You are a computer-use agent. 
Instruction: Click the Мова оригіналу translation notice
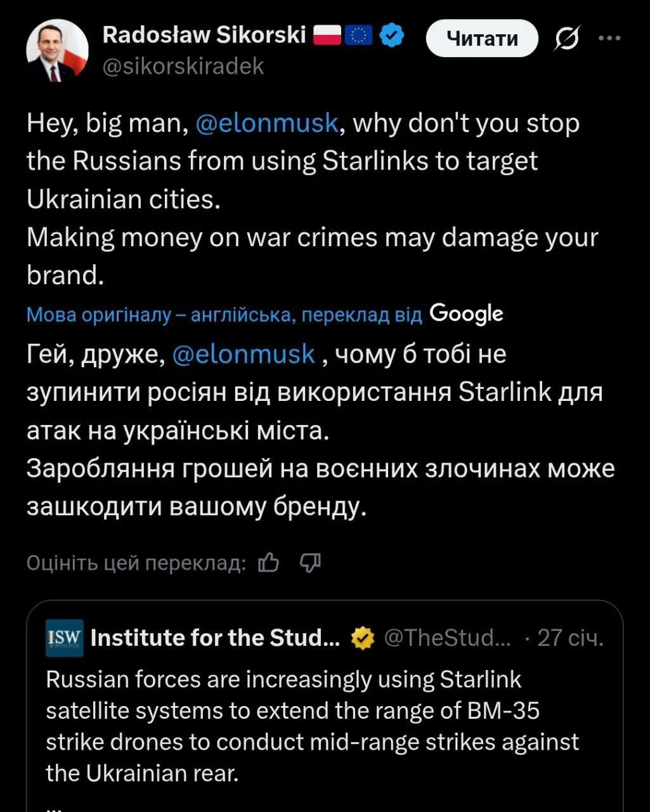pyautogui.click(x=224, y=315)
